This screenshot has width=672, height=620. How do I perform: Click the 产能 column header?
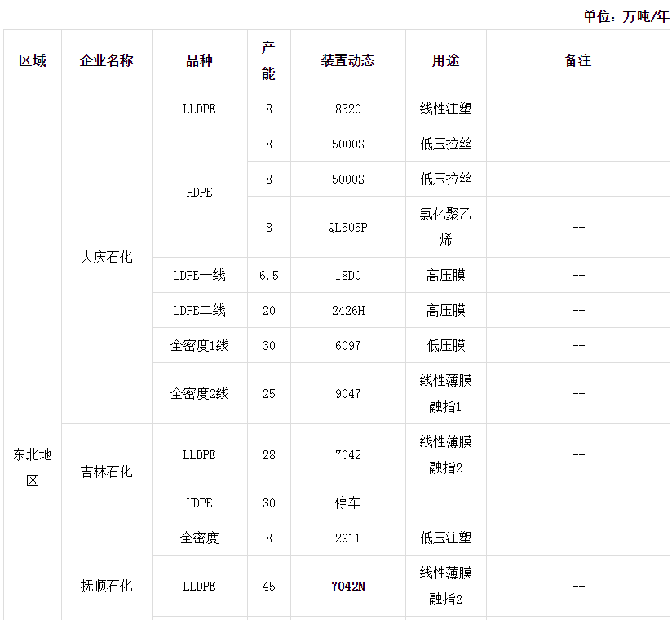(268, 60)
